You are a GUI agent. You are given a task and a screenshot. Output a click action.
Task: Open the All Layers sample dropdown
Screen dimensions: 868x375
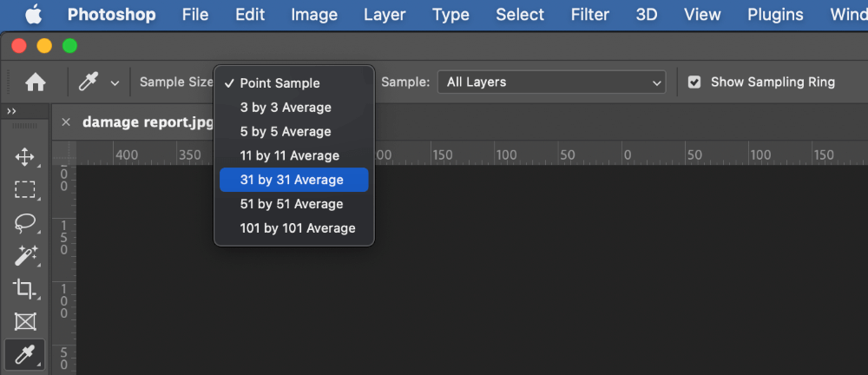552,82
